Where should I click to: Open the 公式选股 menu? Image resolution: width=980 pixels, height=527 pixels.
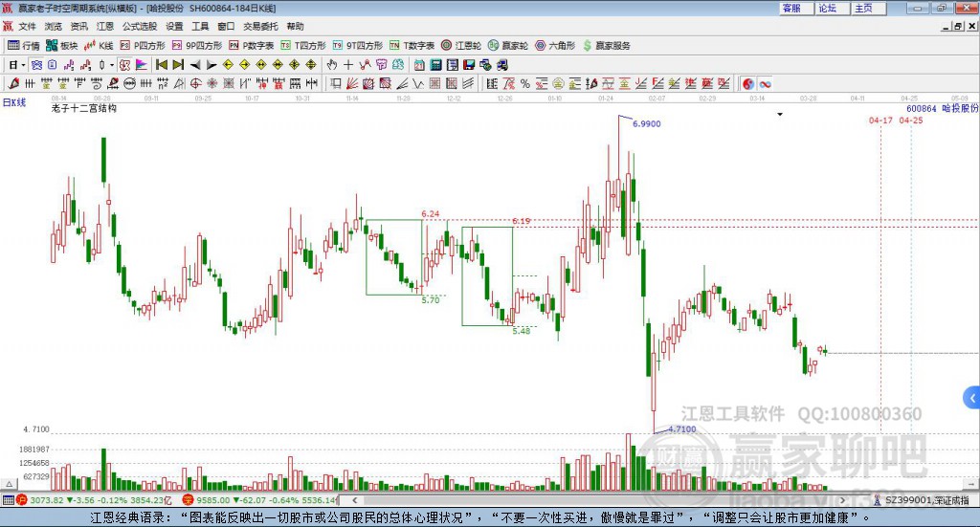[x=140, y=26]
